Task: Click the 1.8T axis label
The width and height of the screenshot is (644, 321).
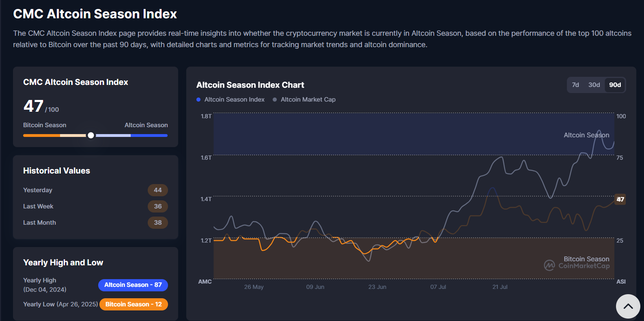Action: (x=206, y=116)
